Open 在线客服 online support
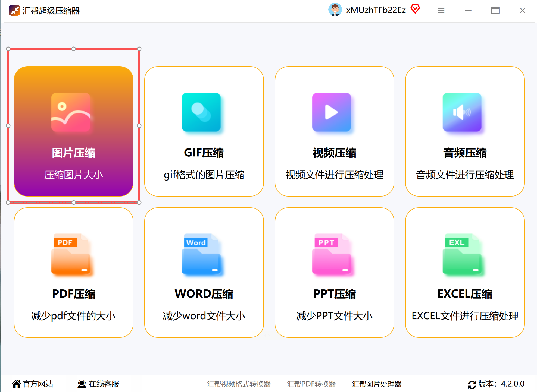The height and width of the screenshot is (392, 537). [98, 384]
